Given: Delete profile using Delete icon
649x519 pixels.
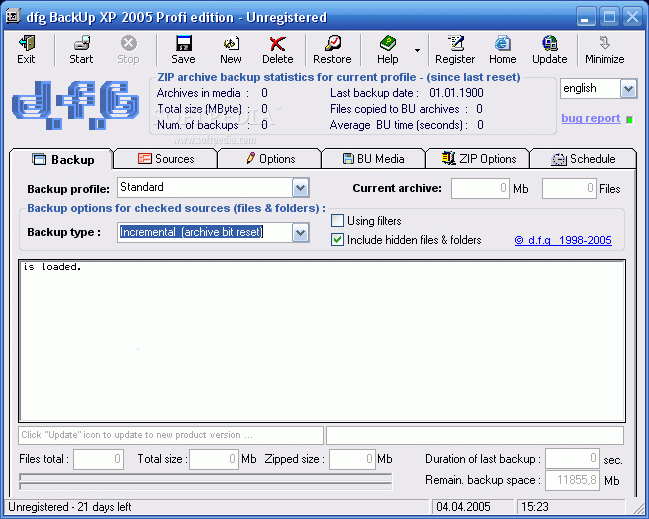Looking at the screenshot, I should (x=278, y=50).
